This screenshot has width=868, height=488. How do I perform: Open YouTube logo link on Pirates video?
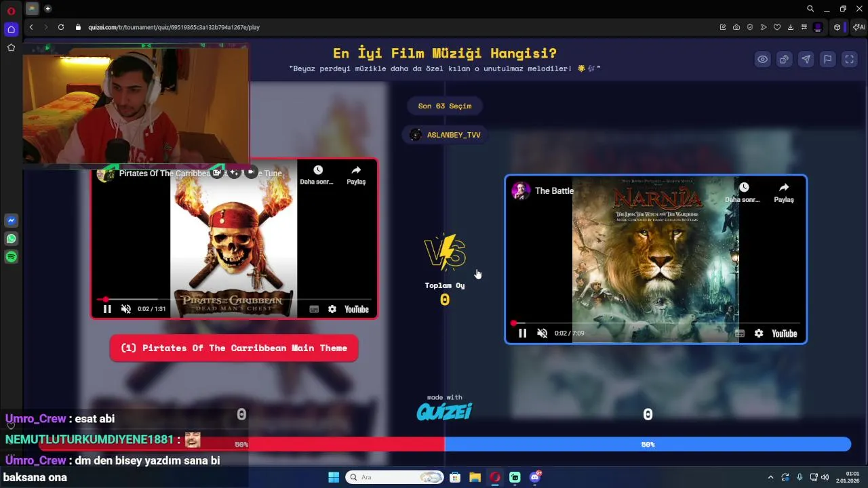357,309
